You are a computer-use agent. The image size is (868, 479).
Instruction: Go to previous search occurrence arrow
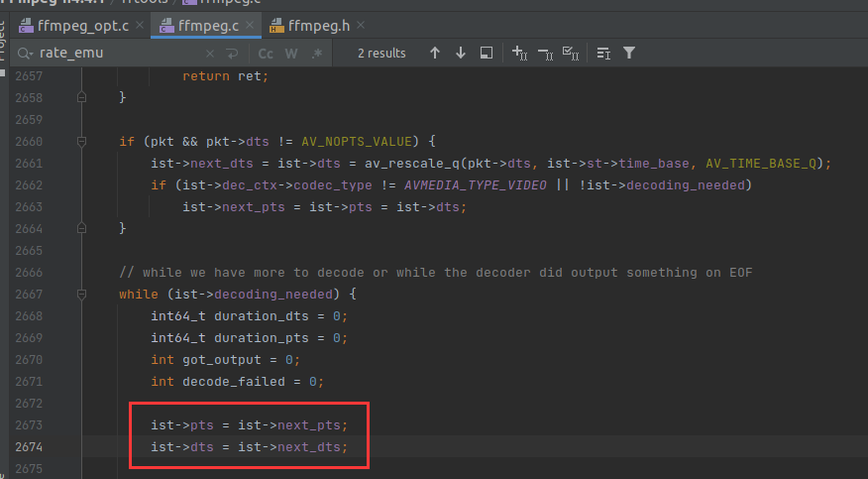click(434, 53)
